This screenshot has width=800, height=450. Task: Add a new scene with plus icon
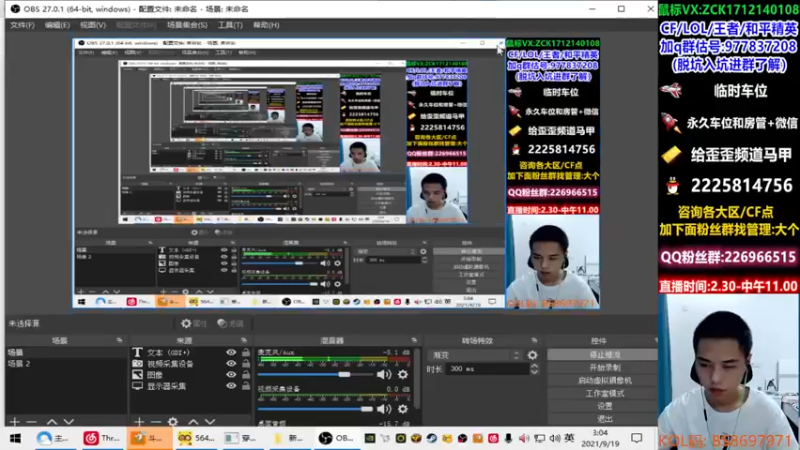click(x=14, y=421)
